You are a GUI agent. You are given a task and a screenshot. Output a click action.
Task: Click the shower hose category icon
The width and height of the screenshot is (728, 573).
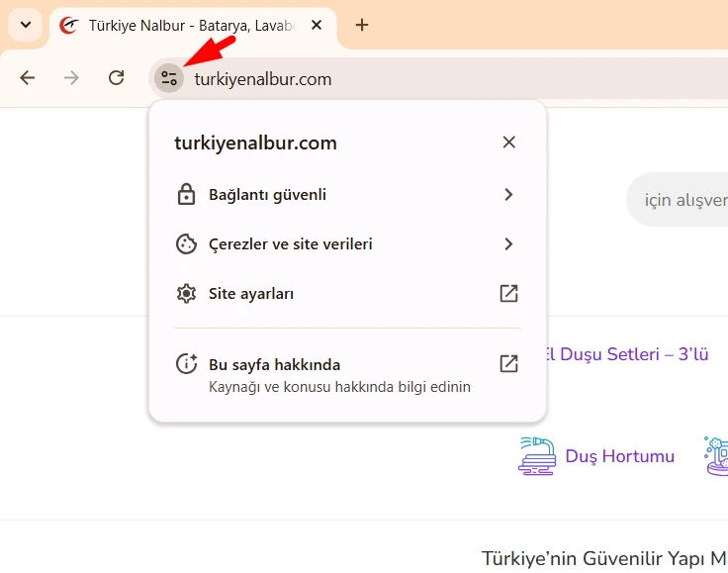[x=537, y=455]
